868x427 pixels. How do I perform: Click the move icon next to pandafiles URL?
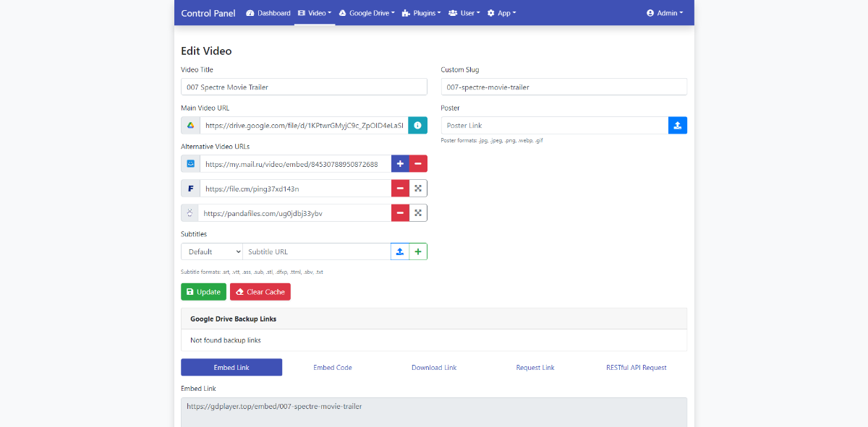point(418,213)
